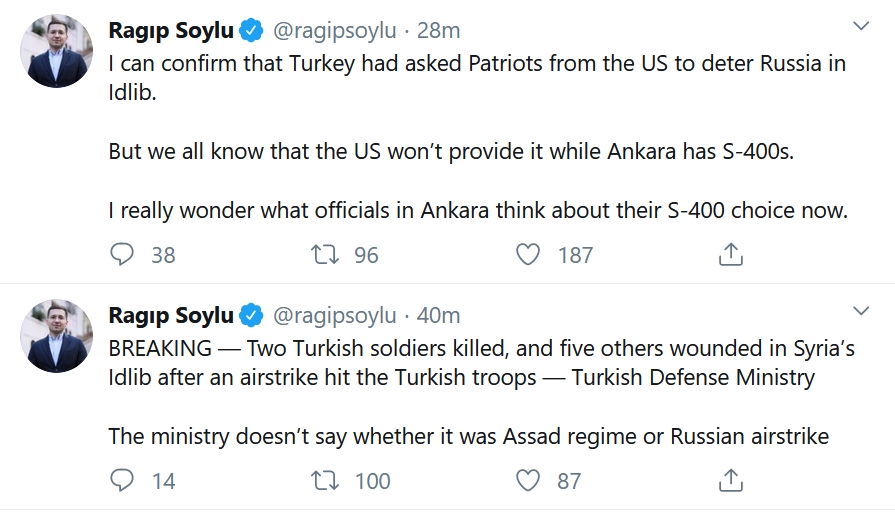Open the tweet text about S-400 choice
This screenshot has height=514, width=895.
477,211
